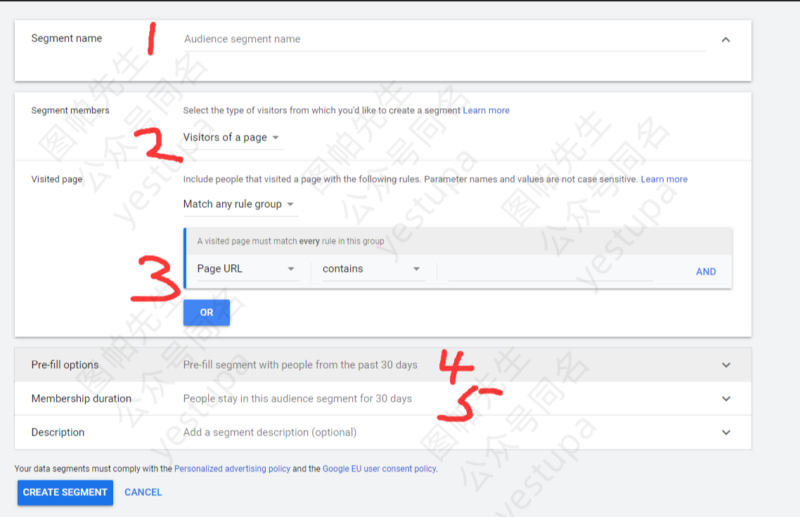Cancel segment creation

pyautogui.click(x=143, y=492)
